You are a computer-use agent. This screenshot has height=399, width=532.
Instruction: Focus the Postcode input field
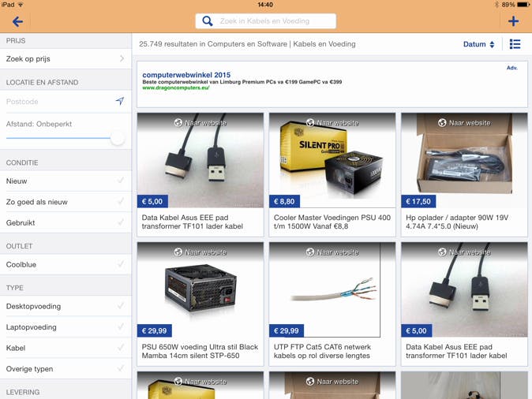pos(58,102)
